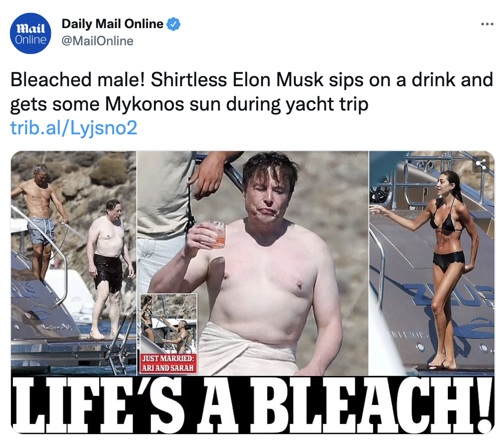Click the Daily Mail Online display name
504x445 pixels.
coord(112,24)
